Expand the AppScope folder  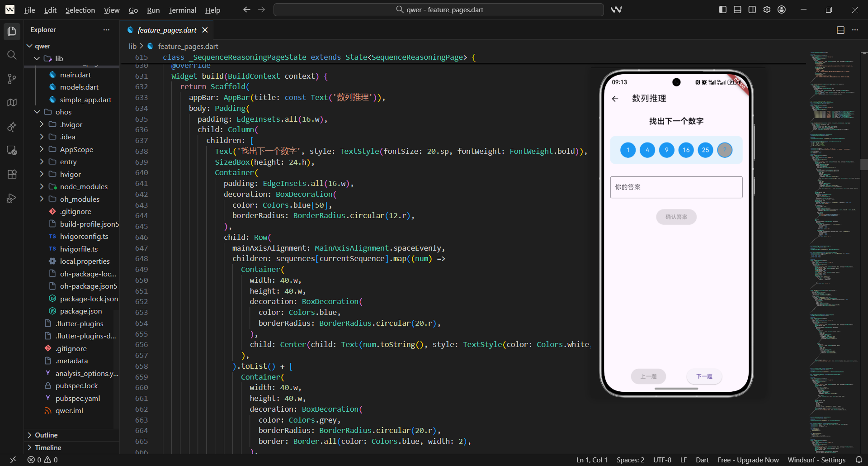[x=42, y=149]
